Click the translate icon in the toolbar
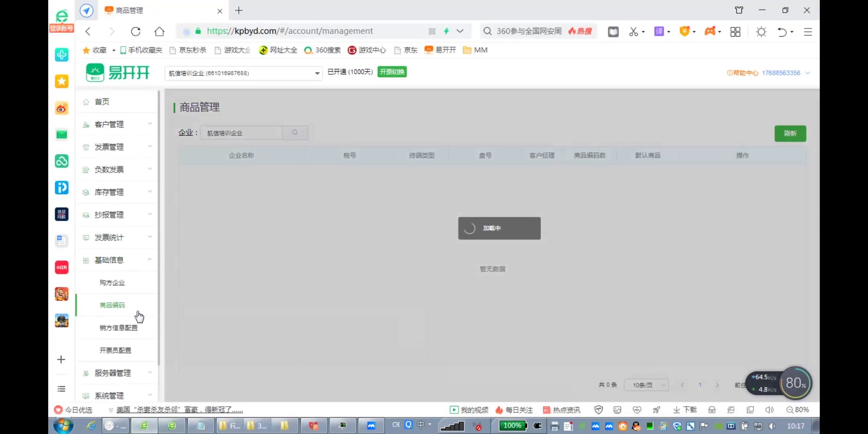 (659, 31)
